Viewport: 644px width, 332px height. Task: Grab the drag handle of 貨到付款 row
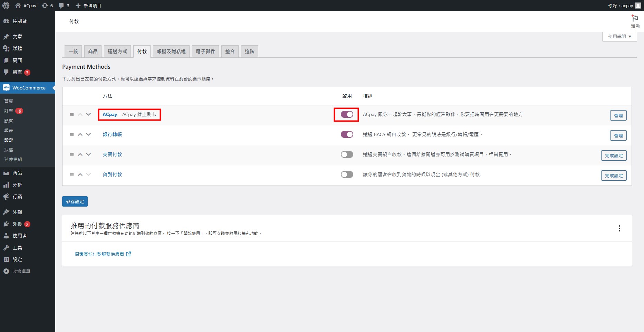tap(72, 174)
